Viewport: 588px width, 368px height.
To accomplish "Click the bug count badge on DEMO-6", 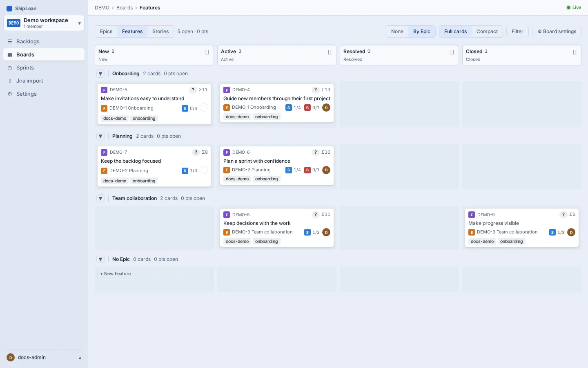I will (x=312, y=170).
